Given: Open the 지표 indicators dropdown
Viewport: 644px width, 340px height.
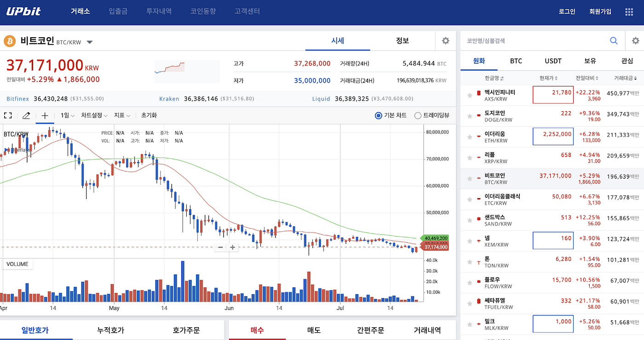Looking at the screenshot, I should click(x=122, y=115).
